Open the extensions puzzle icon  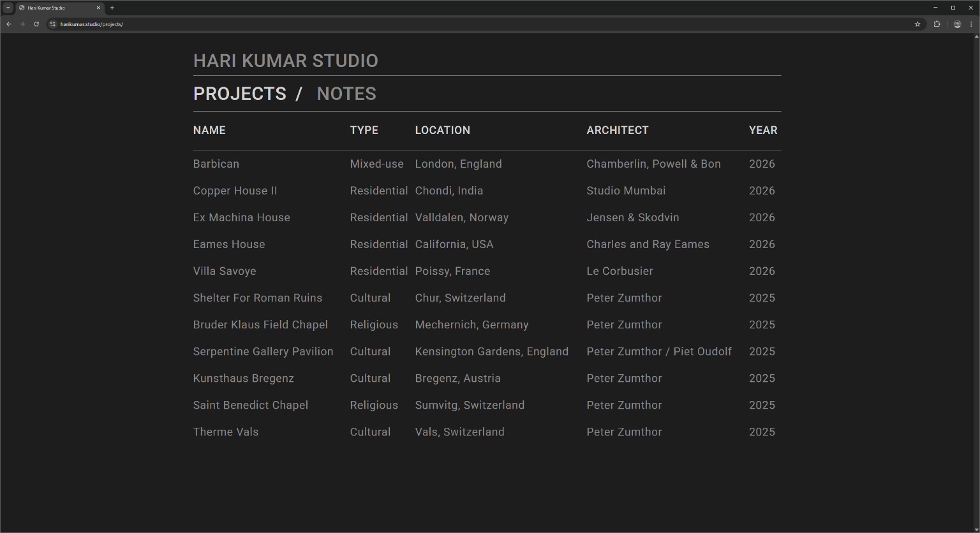click(x=937, y=24)
